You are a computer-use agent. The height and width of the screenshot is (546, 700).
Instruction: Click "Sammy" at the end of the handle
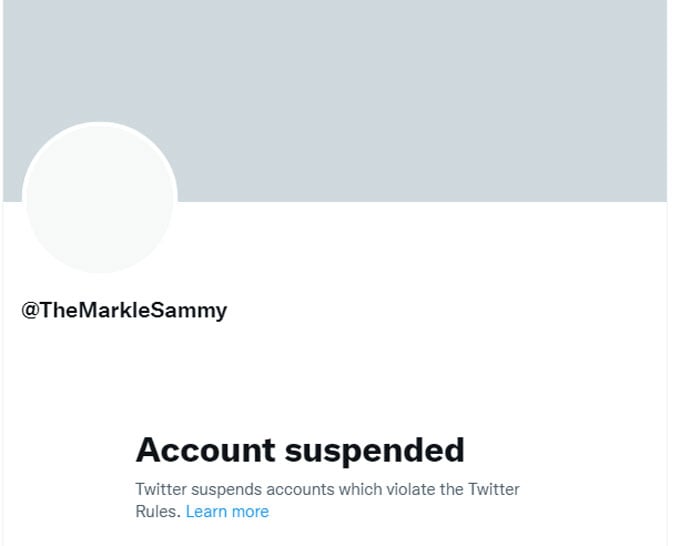(x=197, y=310)
